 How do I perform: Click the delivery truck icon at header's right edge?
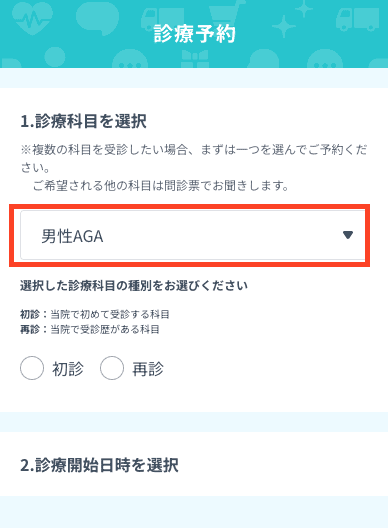pyautogui.click(x=357, y=19)
